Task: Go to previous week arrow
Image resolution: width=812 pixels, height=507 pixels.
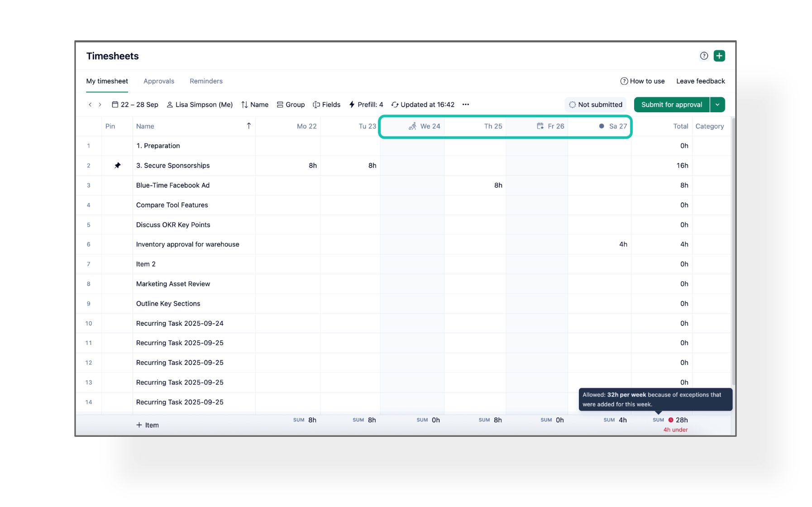Action: coord(90,105)
